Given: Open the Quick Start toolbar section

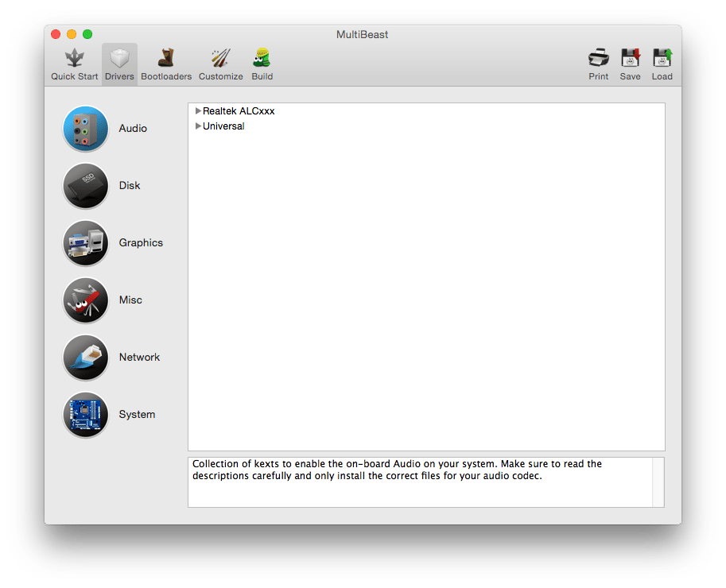Looking at the screenshot, I should click(74, 65).
